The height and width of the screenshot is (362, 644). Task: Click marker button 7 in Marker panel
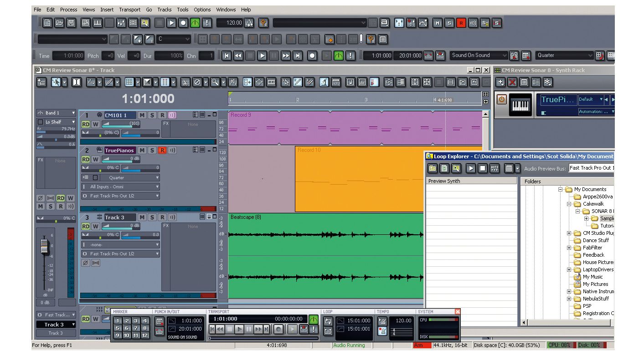coord(136,328)
